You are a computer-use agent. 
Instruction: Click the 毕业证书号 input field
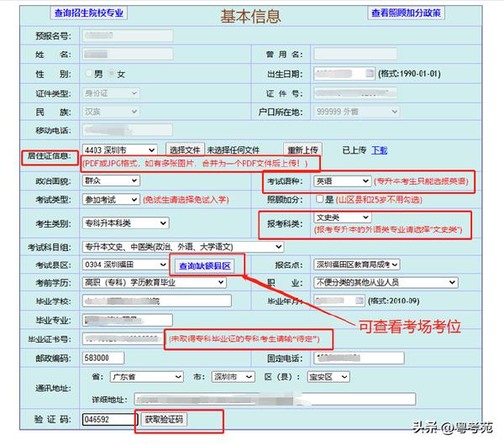pyautogui.click(x=123, y=338)
